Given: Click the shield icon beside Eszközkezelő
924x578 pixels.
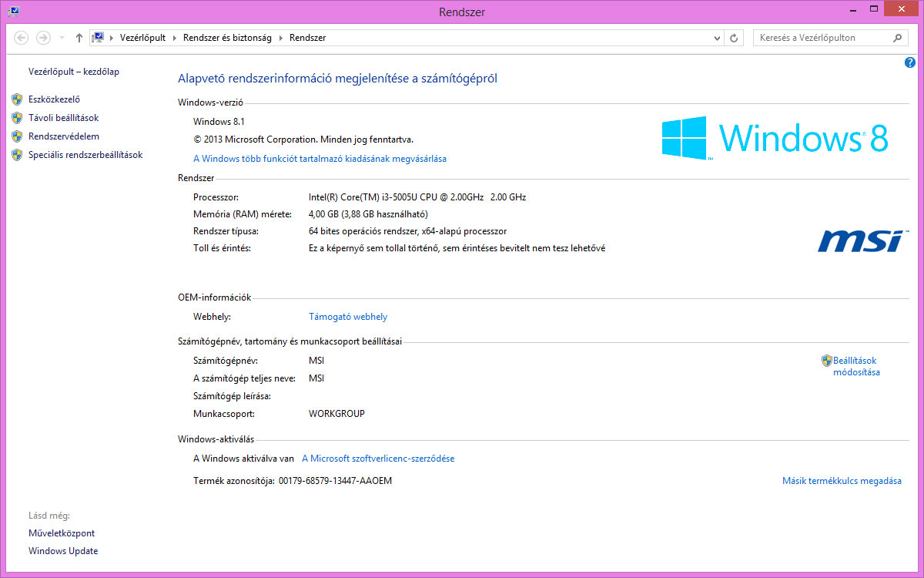Looking at the screenshot, I should [17, 99].
